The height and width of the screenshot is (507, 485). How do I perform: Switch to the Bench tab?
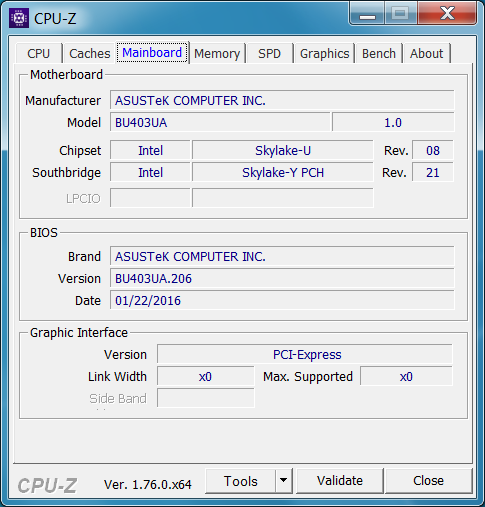[379, 53]
